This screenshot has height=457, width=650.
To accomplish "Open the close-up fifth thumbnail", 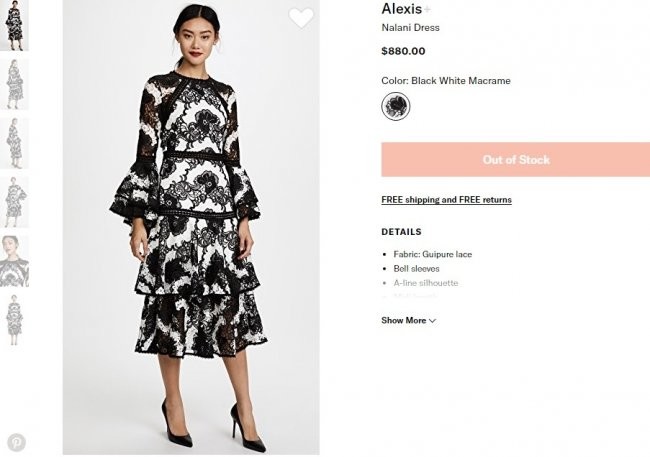I will click(16, 260).
